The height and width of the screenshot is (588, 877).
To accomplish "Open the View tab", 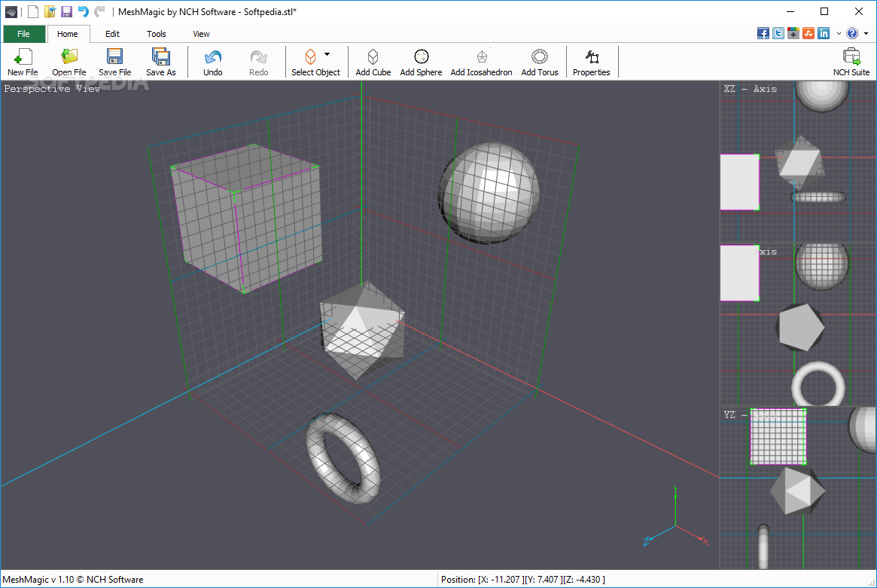I will pyautogui.click(x=201, y=34).
